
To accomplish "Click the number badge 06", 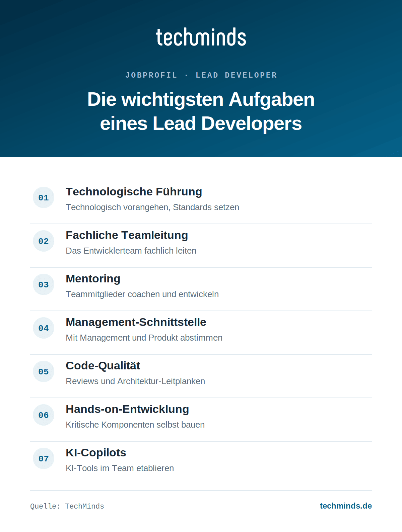I will click(x=44, y=415).
